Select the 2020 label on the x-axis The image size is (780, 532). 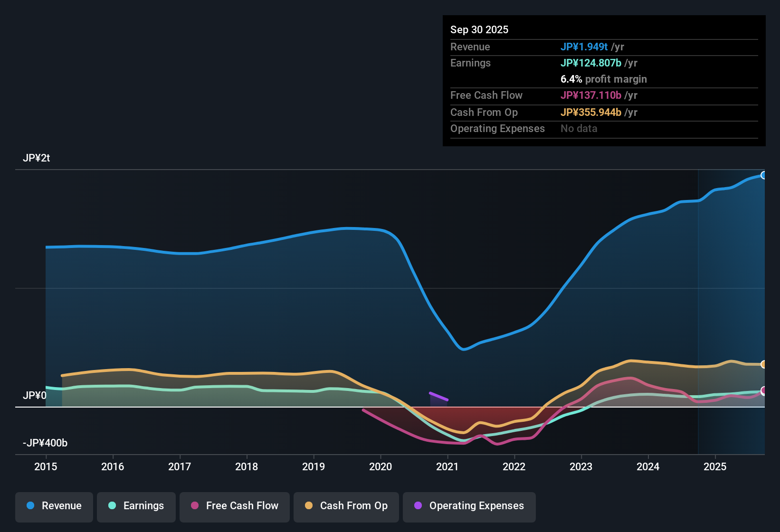tap(380, 467)
